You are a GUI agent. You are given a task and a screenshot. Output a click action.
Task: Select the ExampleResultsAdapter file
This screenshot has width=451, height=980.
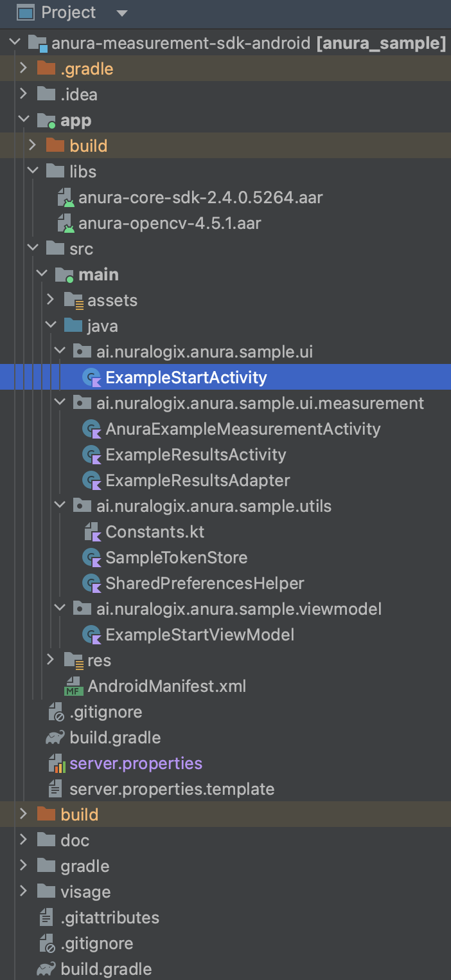point(198,480)
